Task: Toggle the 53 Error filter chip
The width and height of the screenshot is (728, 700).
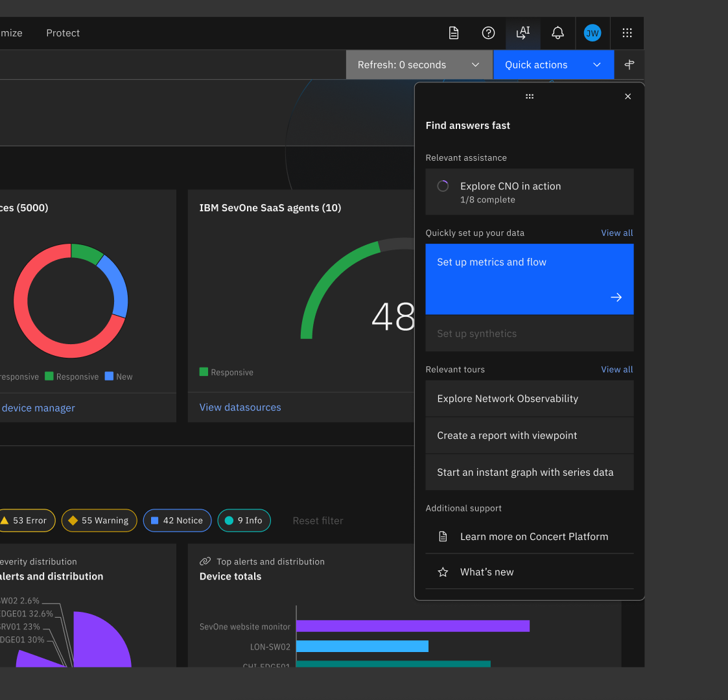Action: [x=25, y=520]
